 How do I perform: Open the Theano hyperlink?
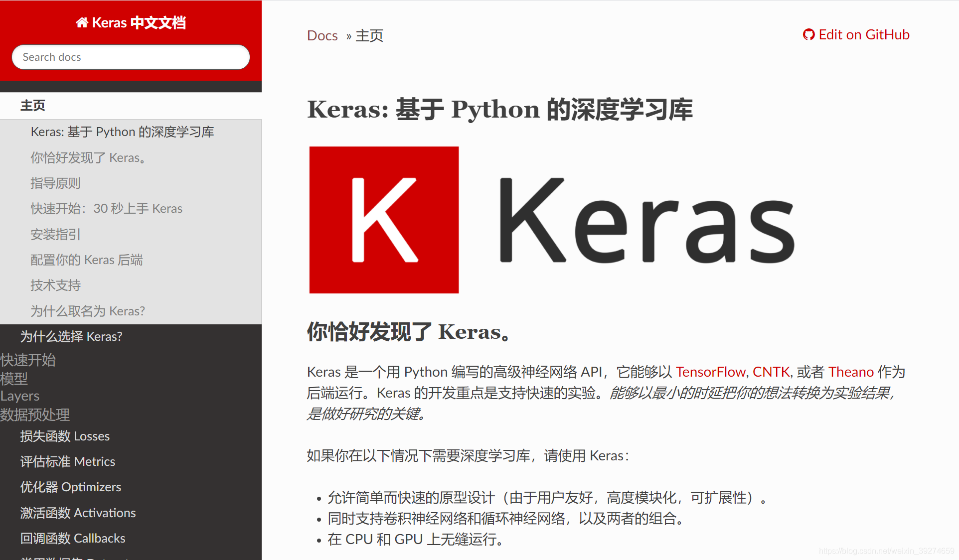(850, 372)
